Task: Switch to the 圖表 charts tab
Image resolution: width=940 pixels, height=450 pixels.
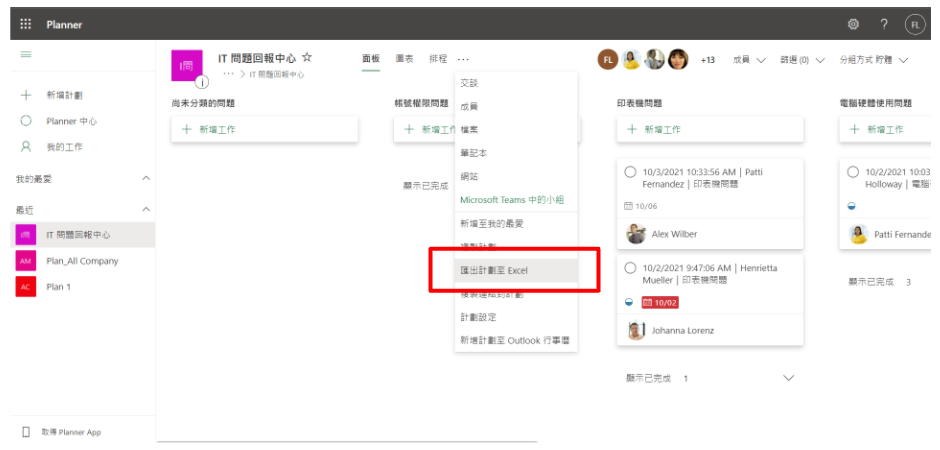Action: 405,59
